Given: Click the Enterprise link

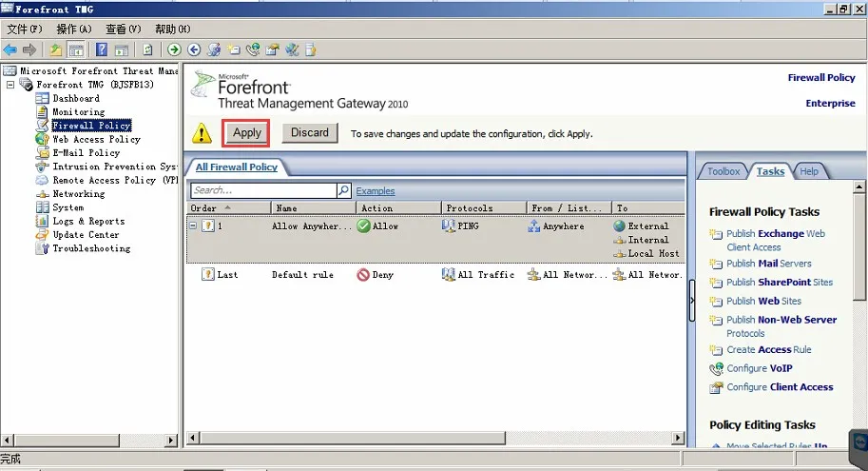Looking at the screenshot, I should click(830, 103).
